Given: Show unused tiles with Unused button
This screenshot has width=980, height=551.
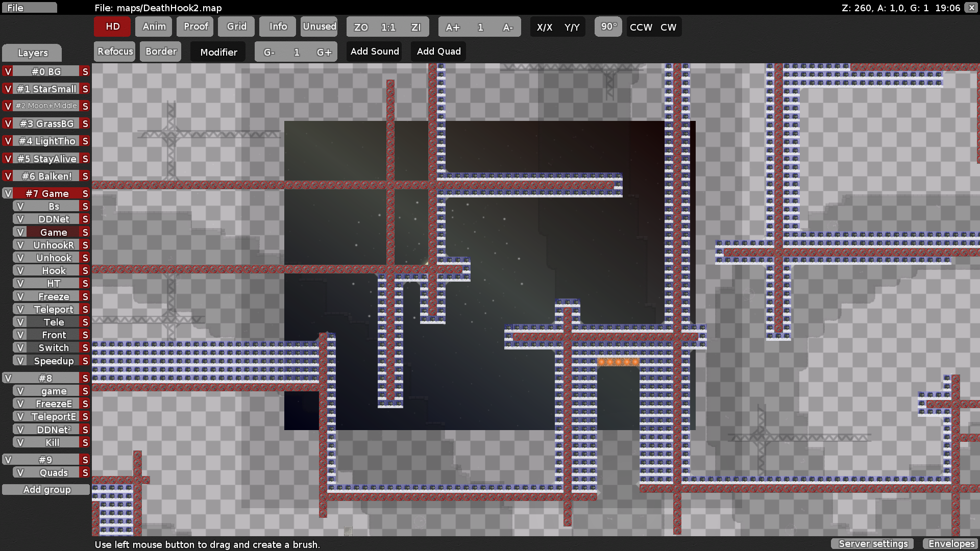Looking at the screenshot, I should coord(318,27).
